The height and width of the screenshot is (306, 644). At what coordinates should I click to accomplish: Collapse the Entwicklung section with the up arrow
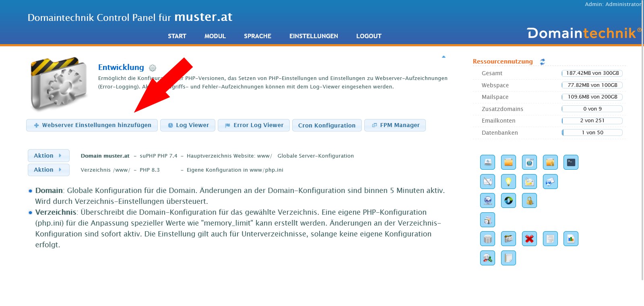coord(444,57)
